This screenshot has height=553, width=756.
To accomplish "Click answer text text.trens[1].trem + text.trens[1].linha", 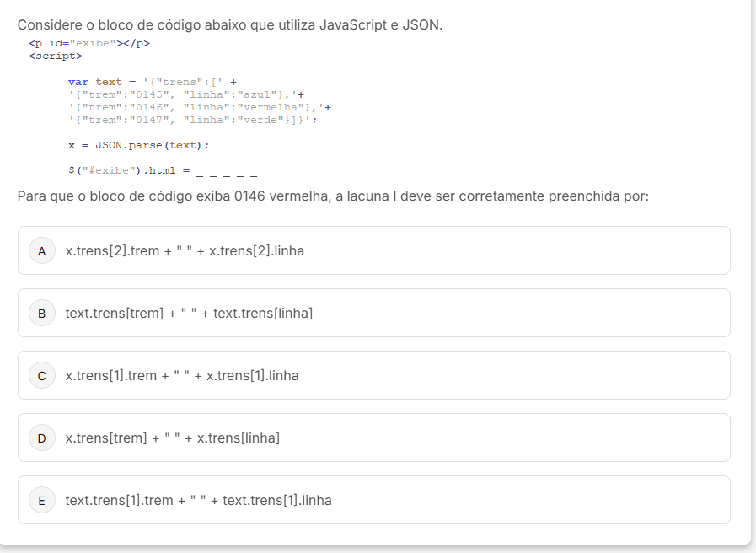I will 198,500.
